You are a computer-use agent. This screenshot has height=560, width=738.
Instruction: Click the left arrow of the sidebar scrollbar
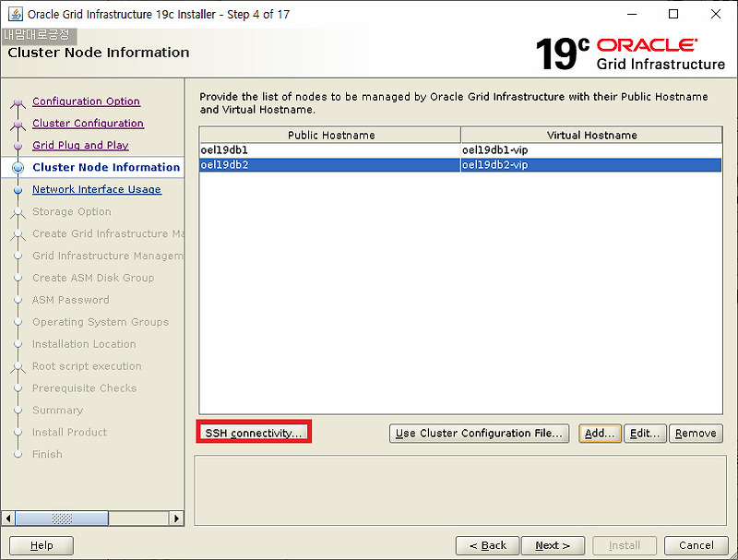7,518
